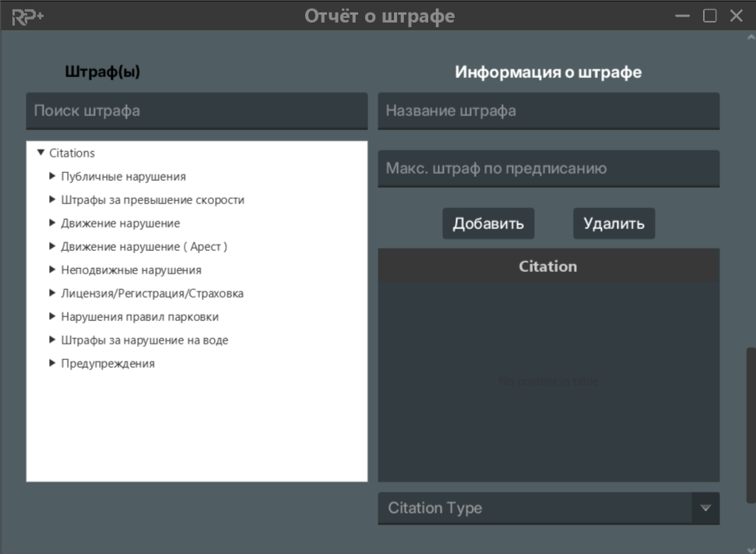
Task: Select Движение нарушение ( Арест ) item
Action: point(144,247)
